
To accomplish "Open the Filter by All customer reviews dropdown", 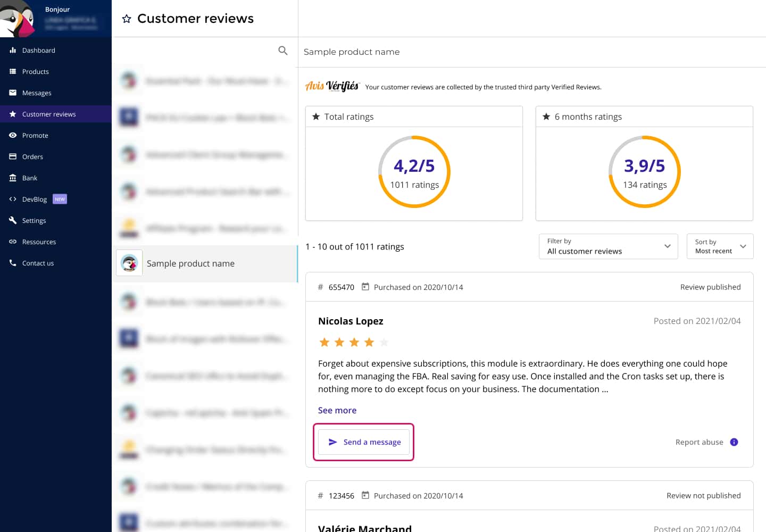I will [608, 246].
